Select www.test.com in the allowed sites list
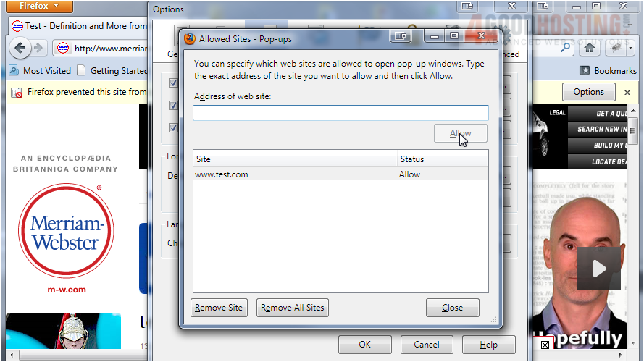644x362 pixels. click(222, 174)
